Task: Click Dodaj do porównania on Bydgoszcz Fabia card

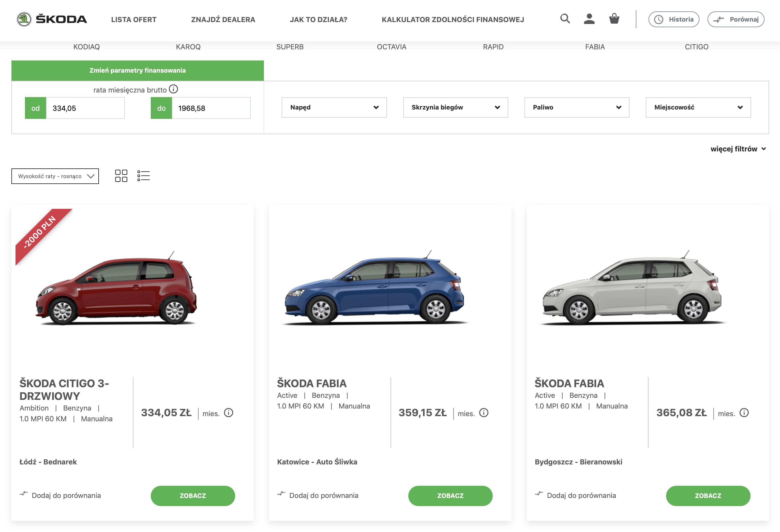Action: 582,495
